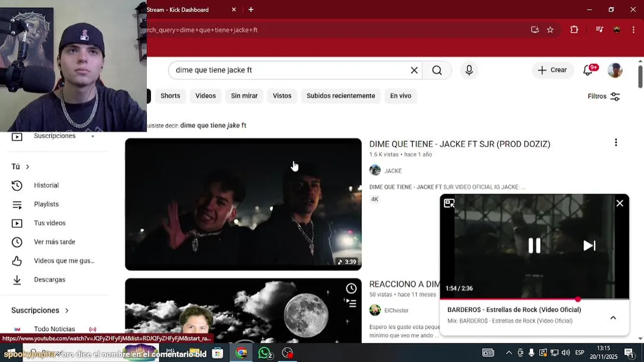Click the magnifier search button
The image size is (644, 362).
tap(437, 70)
